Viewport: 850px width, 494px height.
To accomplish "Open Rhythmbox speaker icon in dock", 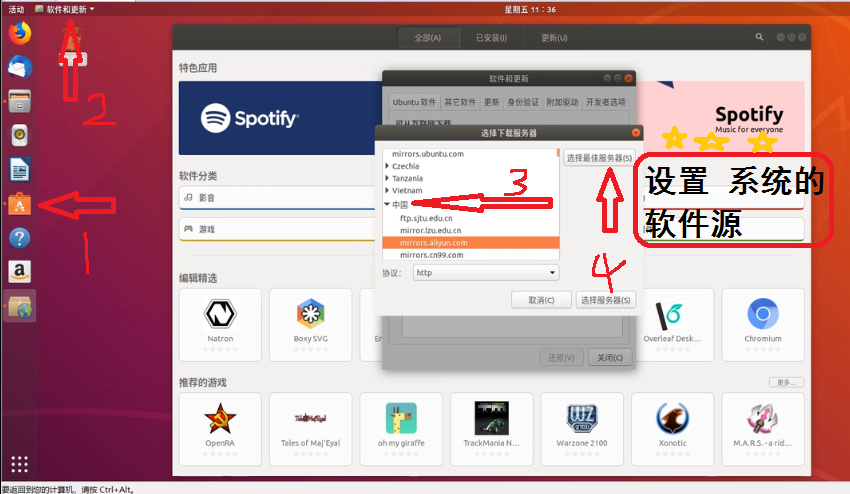I will (x=20, y=135).
